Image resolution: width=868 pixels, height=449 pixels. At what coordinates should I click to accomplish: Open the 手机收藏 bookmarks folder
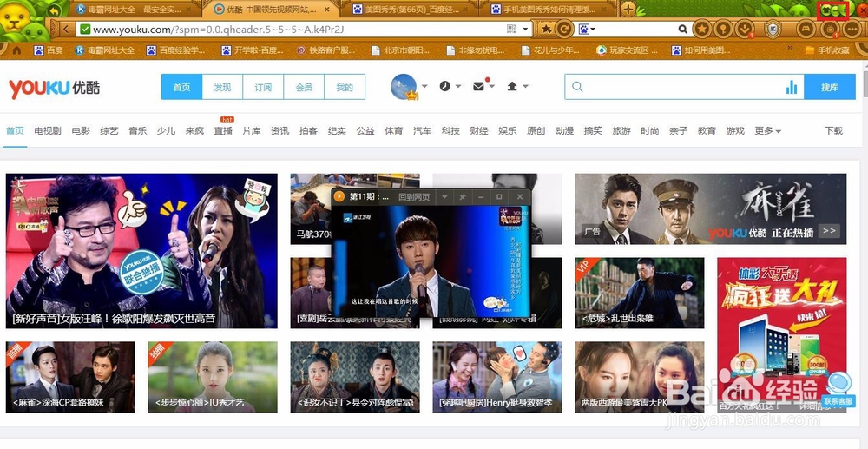827,50
